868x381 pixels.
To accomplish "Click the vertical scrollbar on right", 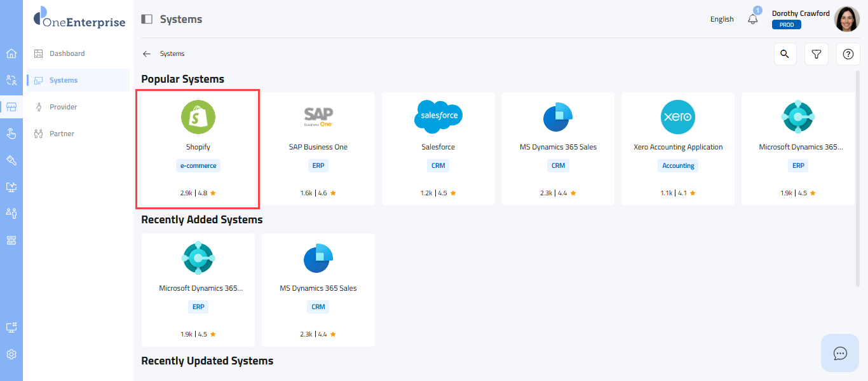I will click(x=858, y=178).
